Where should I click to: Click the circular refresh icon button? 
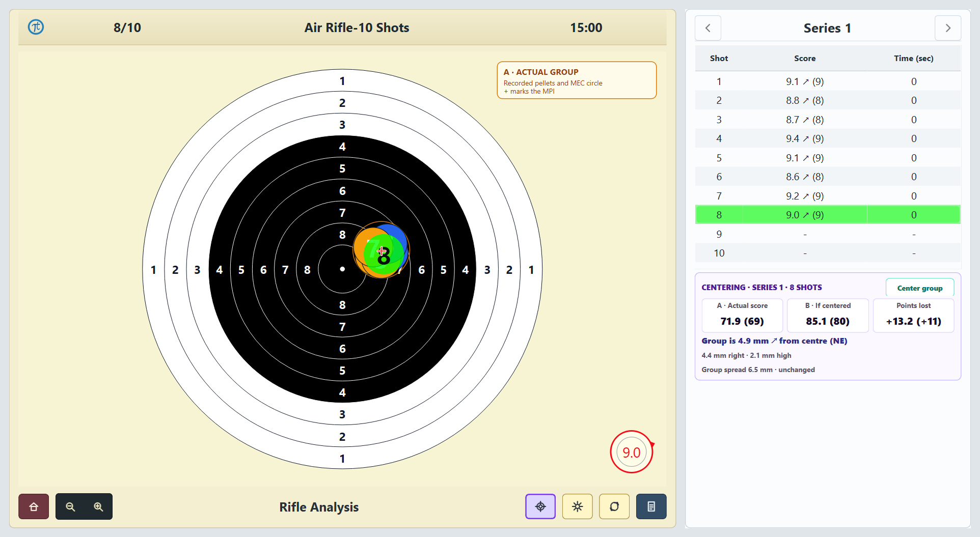(614, 506)
